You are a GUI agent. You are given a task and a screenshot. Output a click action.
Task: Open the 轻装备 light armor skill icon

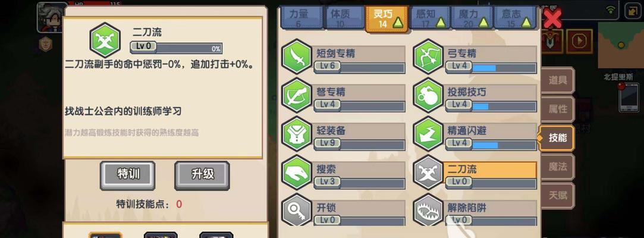coord(297,134)
